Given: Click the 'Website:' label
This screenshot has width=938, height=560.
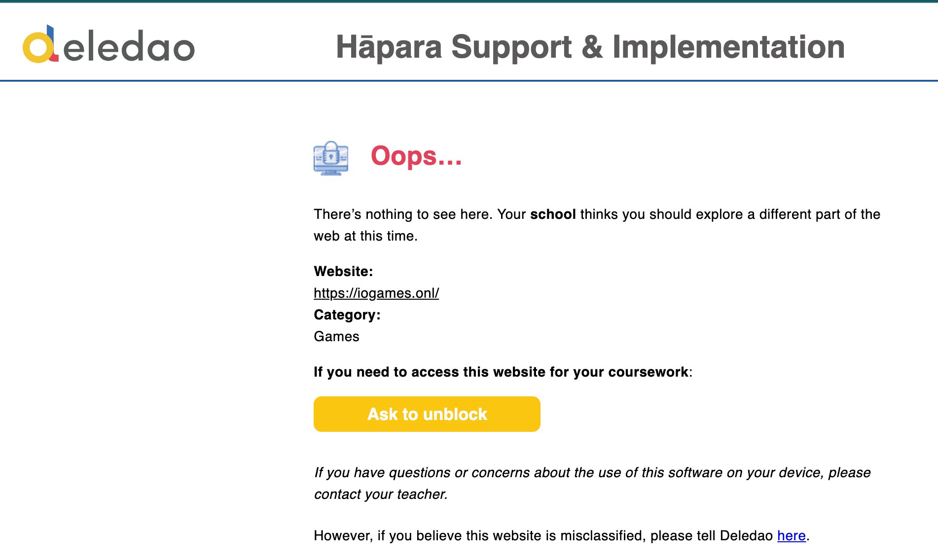Looking at the screenshot, I should coord(343,271).
